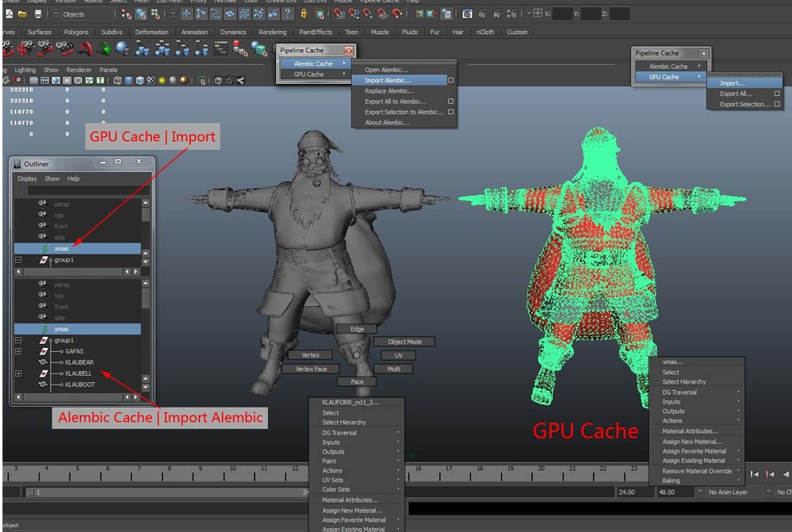The height and width of the screenshot is (532, 792).
Task: Choose Vertex Face in marking menu
Action: [x=311, y=369]
